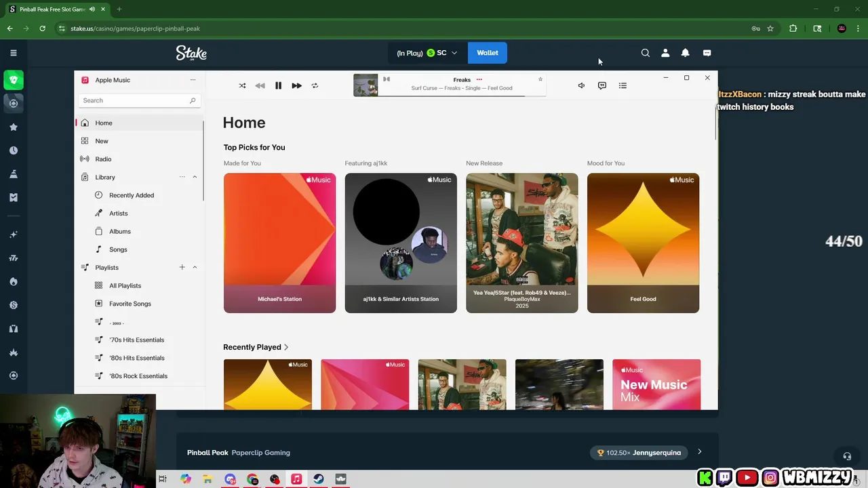
Task: Expand Jennyserquina 102.50× winner arrow
Action: 699,452
